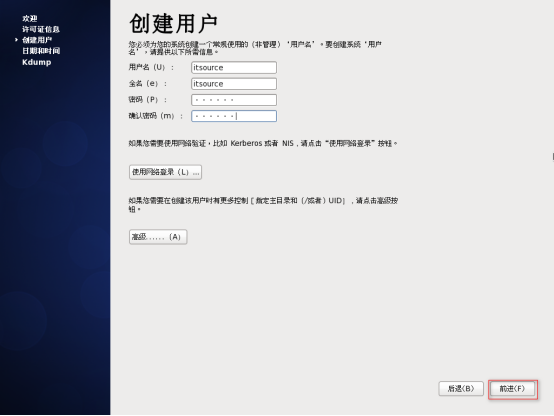Select 日期和时间 step in sidebar
This screenshot has height=416, width=554.
41,51
